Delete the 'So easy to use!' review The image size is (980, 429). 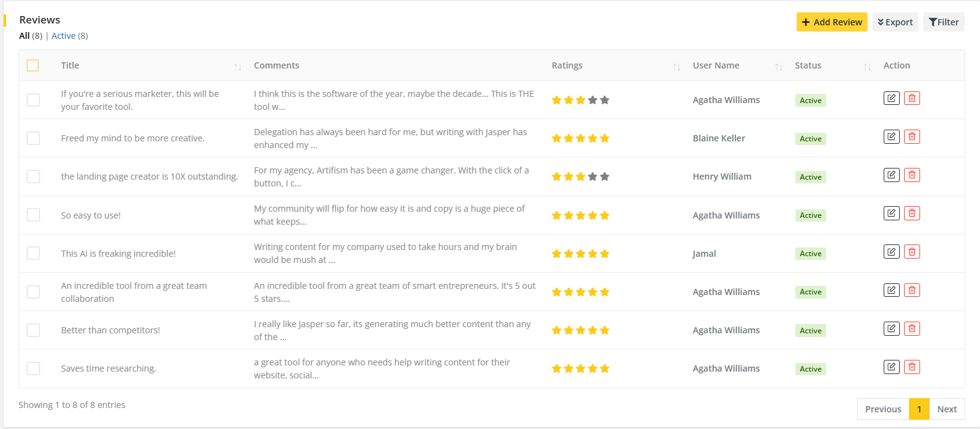point(911,214)
